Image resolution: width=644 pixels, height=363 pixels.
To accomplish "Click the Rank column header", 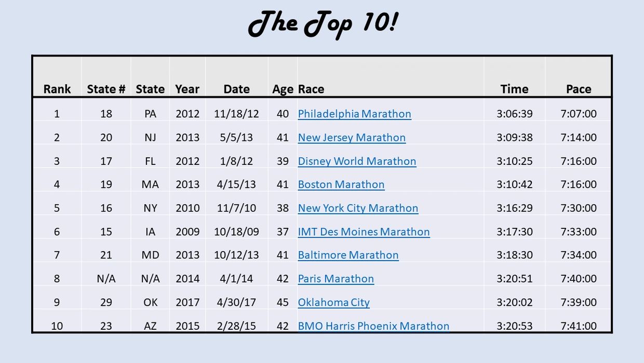I will [57, 89].
